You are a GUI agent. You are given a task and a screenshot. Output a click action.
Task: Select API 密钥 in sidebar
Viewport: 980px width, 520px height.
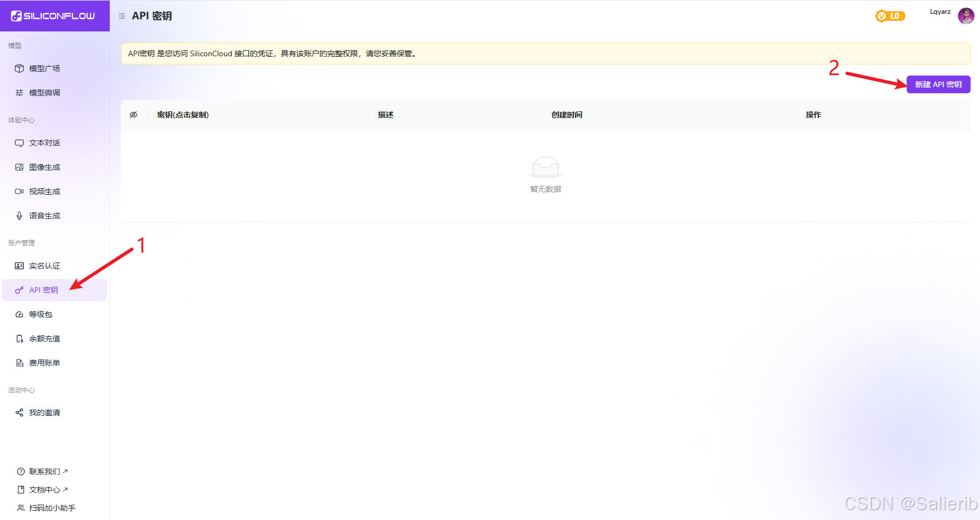click(55, 290)
